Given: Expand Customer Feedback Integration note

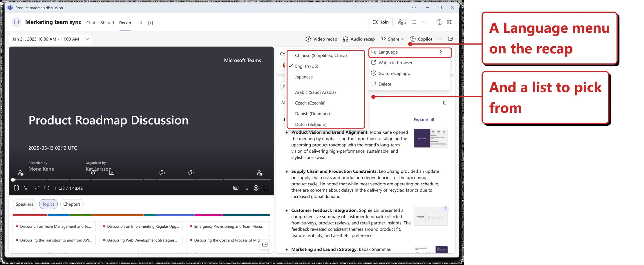Looking at the screenshot, I should tap(287, 211).
